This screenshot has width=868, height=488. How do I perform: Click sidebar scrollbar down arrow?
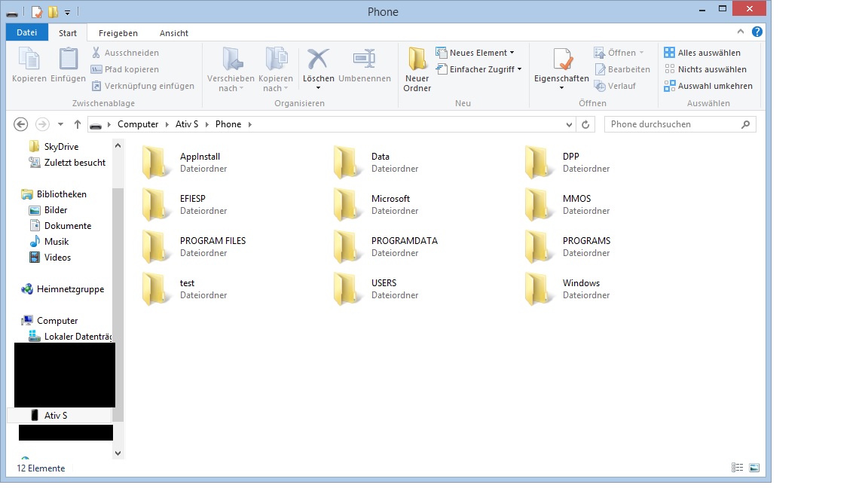click(x=118, y=453)
